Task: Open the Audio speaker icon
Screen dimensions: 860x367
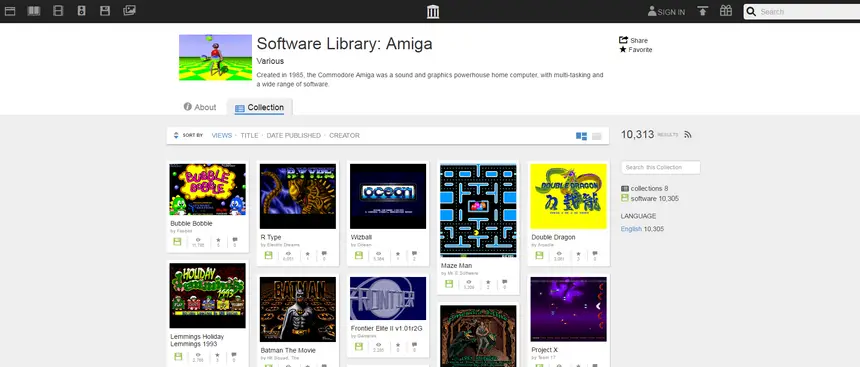Action: pyautogui.click(x=82, y=11)
